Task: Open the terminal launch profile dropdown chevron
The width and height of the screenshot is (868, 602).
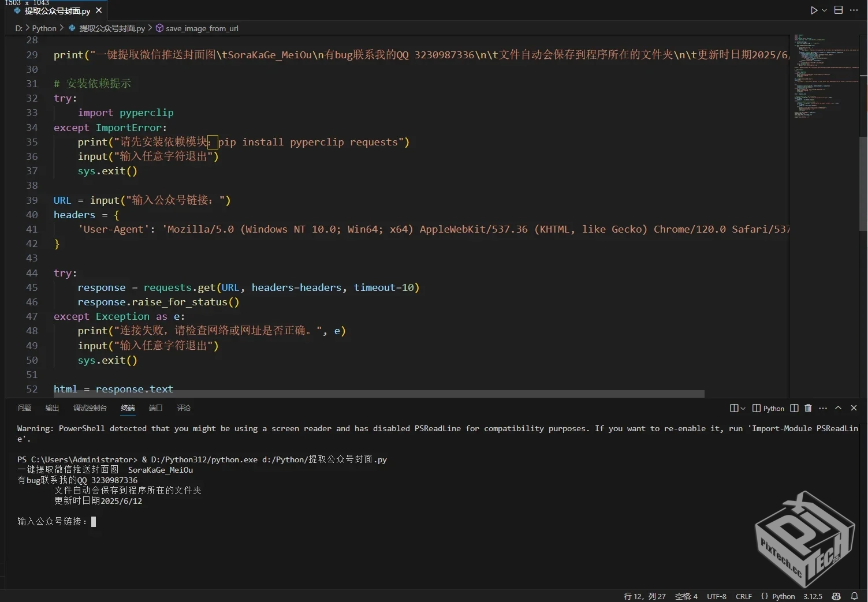Action: click(743, 408)
